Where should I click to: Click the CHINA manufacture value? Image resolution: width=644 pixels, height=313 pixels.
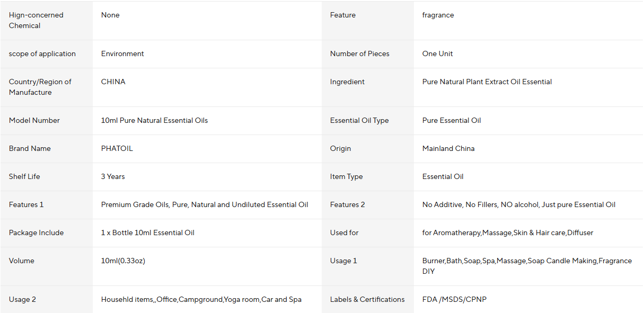pos(113,82)
